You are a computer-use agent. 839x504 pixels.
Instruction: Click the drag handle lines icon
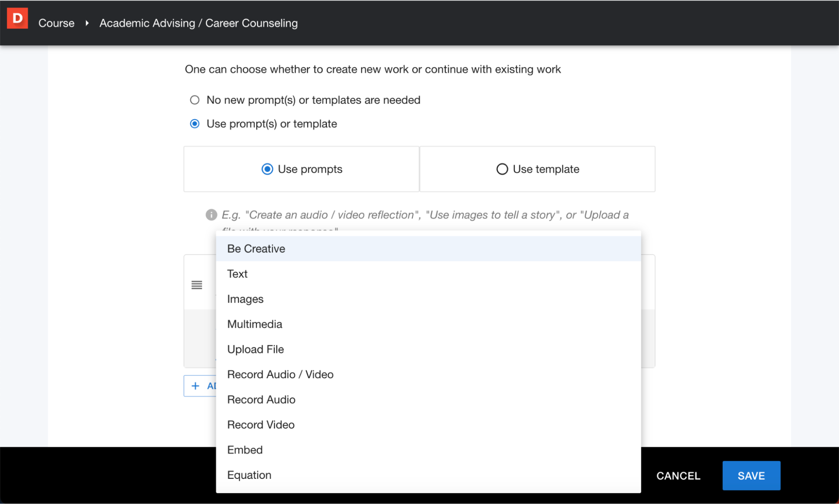click(196, 285)
